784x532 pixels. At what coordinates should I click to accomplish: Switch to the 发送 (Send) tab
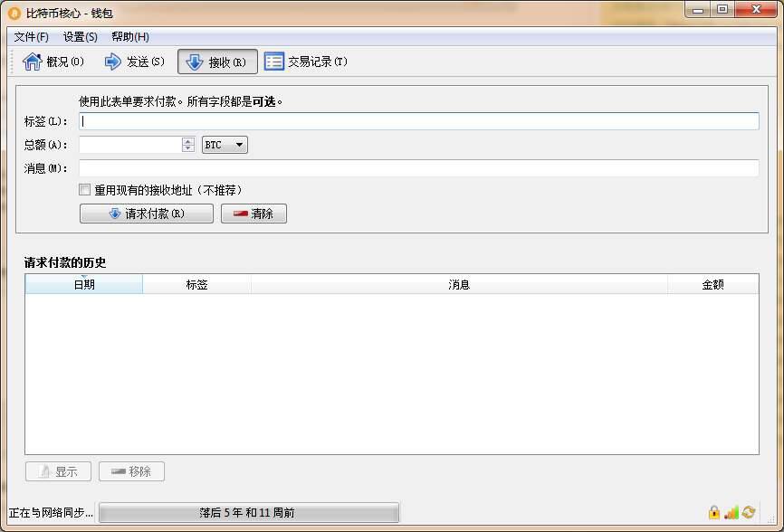point(134,62)
